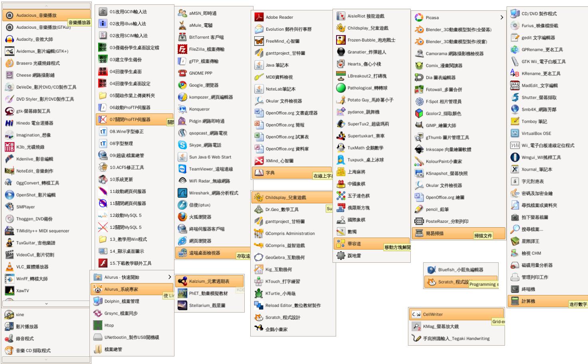Click the Inkscape icon

tap(419, 150)
